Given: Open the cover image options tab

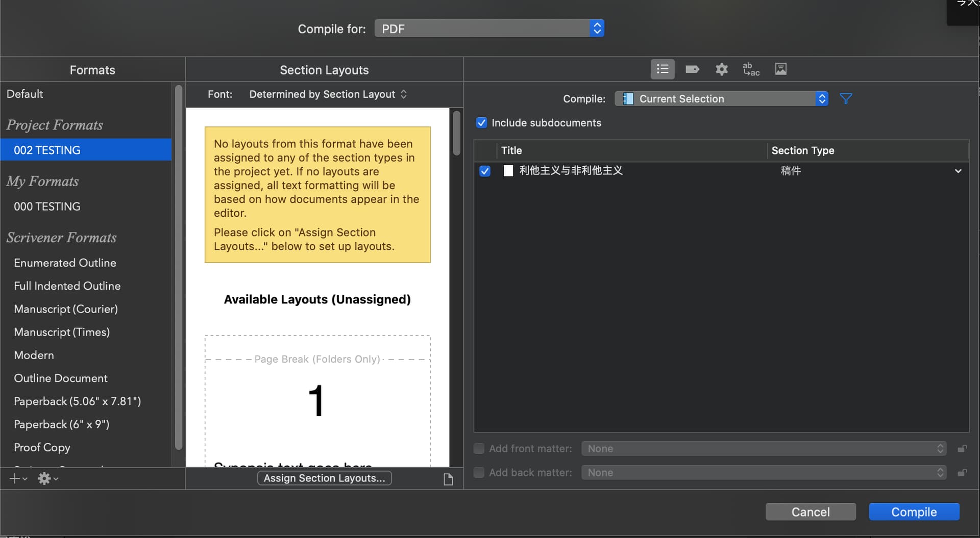Looking at the screenshot, I should (x=780, y=69).
